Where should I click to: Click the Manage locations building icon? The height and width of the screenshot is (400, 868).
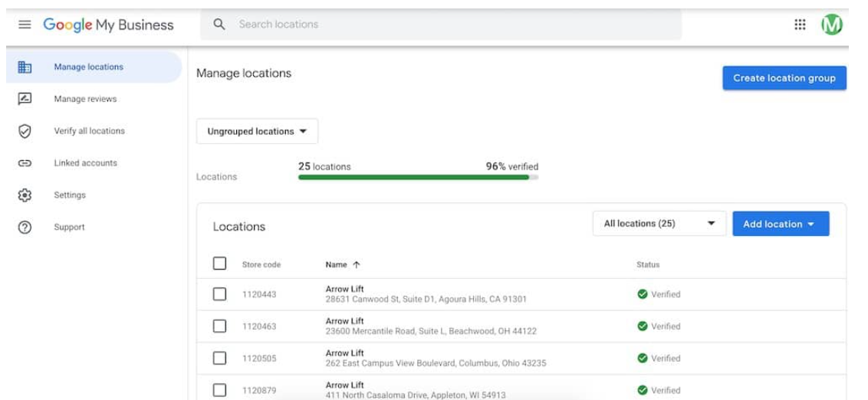(25, 67)
